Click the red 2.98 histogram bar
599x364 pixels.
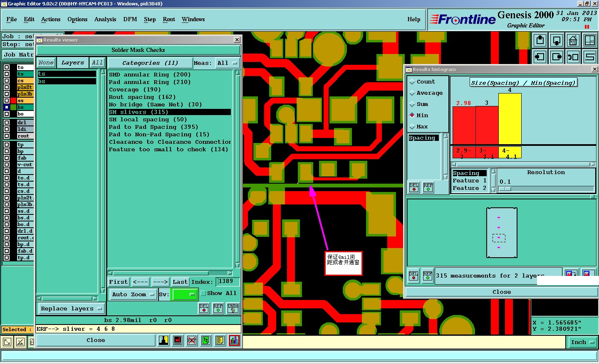coord(464,125)
